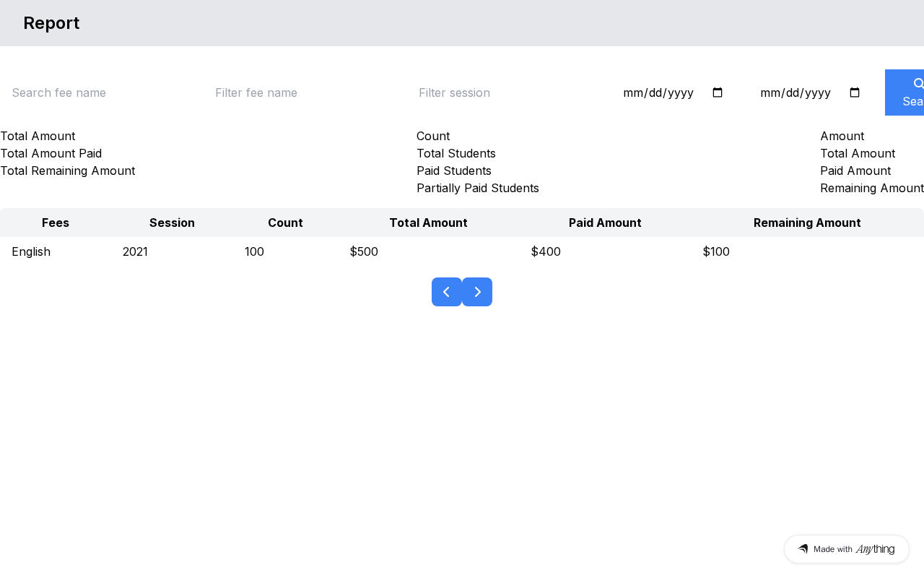Click the $400 paid amount cell
This screenshot has width=924, height=578.
click(546, 251)
